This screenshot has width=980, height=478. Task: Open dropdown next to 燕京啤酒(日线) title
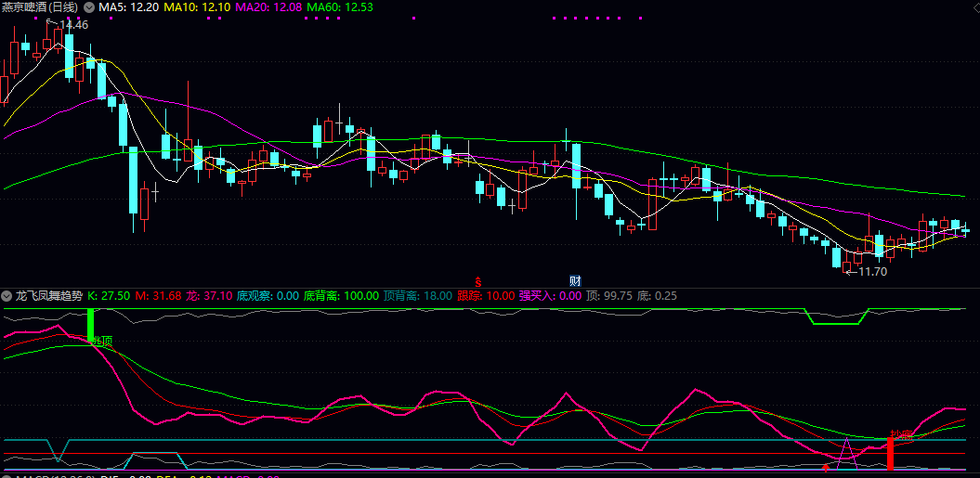pos(89,7)
